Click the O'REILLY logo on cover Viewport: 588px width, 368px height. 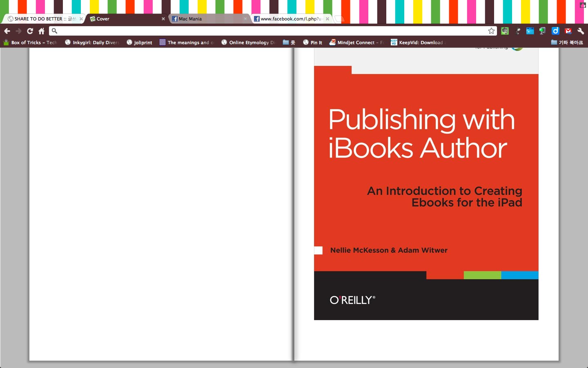[x=352, y=300]
